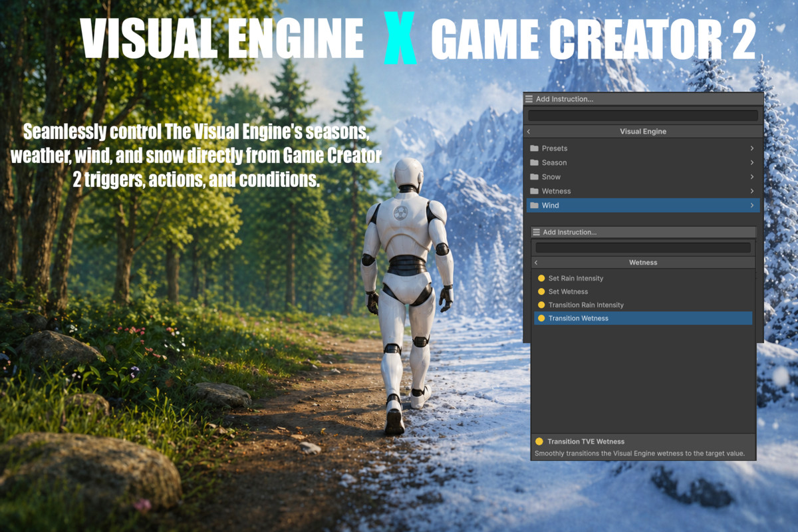Click the lower Add Instruction search field
This screenshot has width=798, height=532.
[643, 247]
